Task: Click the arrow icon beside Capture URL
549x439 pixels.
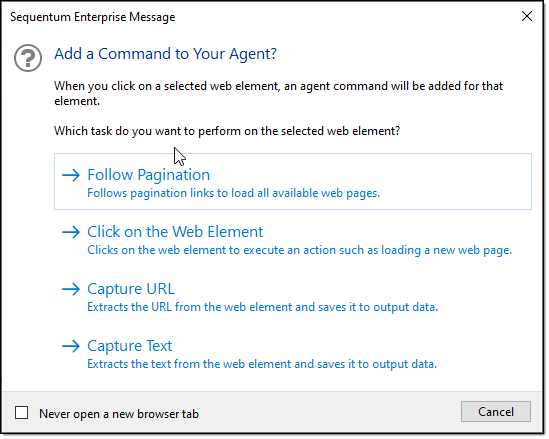Action: coord(71,289)
